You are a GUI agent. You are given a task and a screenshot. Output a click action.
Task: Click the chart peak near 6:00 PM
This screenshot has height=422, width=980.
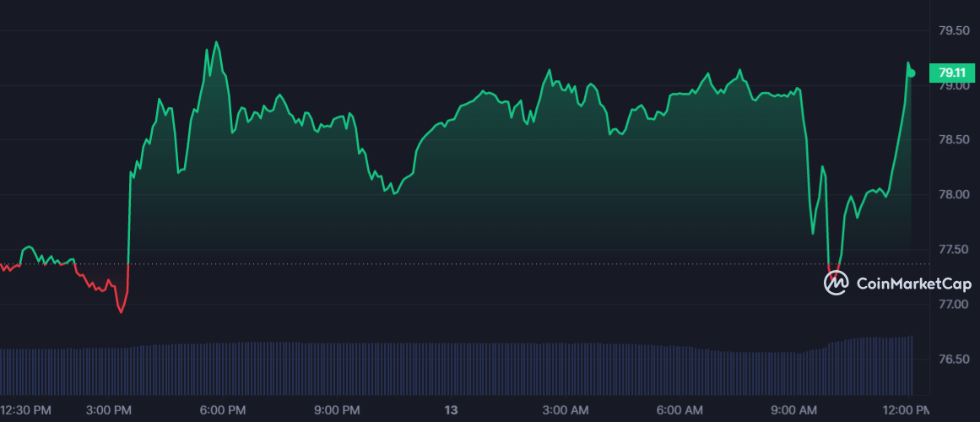tap(216, 42)
